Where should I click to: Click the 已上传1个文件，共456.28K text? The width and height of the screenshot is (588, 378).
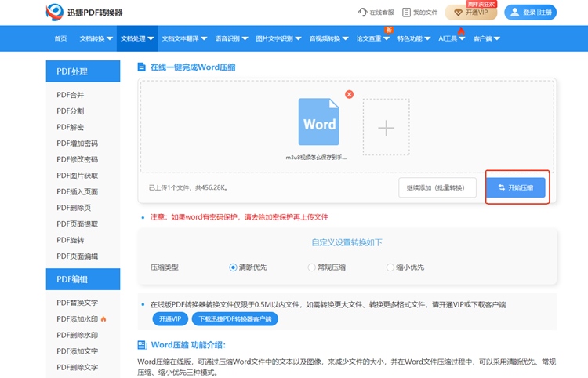[x=188, y=187]
